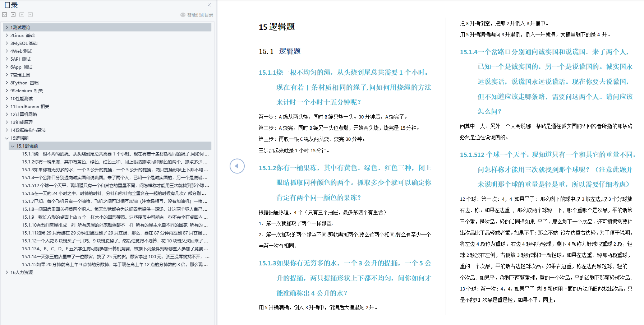Select 16人力资源 outline entry
Viewport: 644px width, 325px height.
(21, 272)
